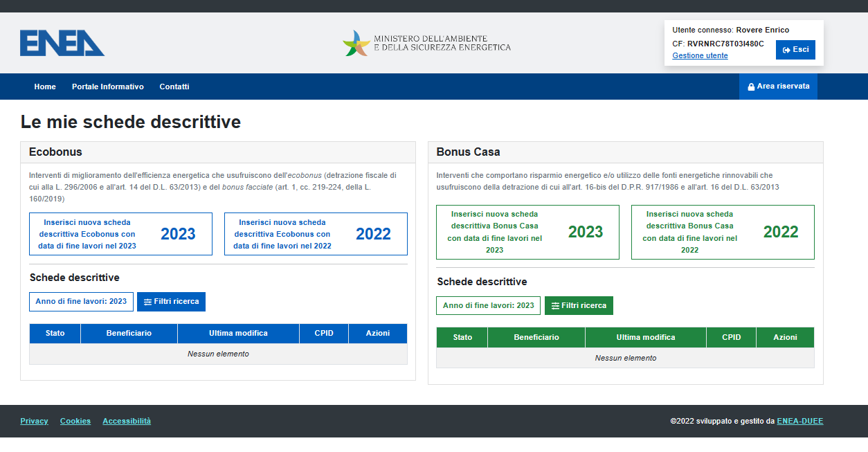Click the Ministero dell'Ambiente star logo
Viewport: 868px width, 452px height.
point(357,42)
